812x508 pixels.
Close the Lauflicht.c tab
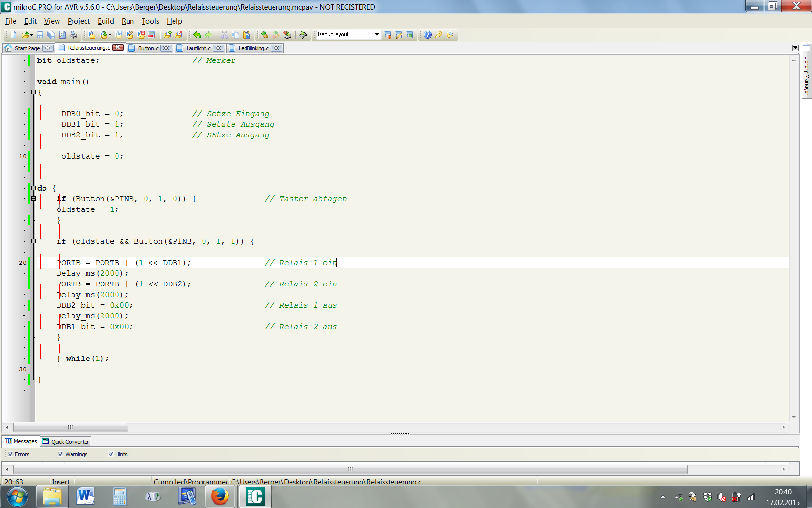[218, 48]
